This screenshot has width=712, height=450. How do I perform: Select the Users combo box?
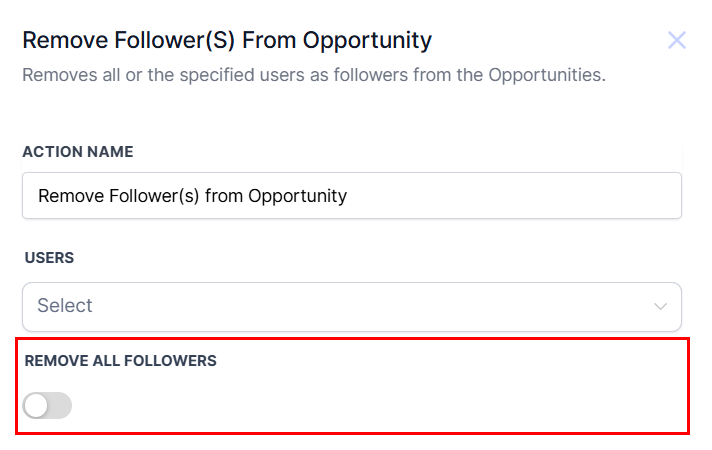(351, 306)
